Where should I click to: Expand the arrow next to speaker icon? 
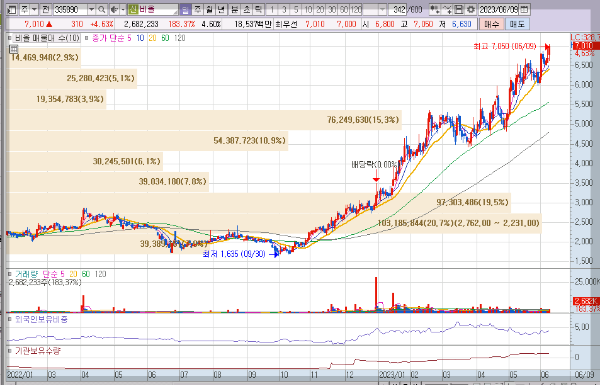(123, 9)
